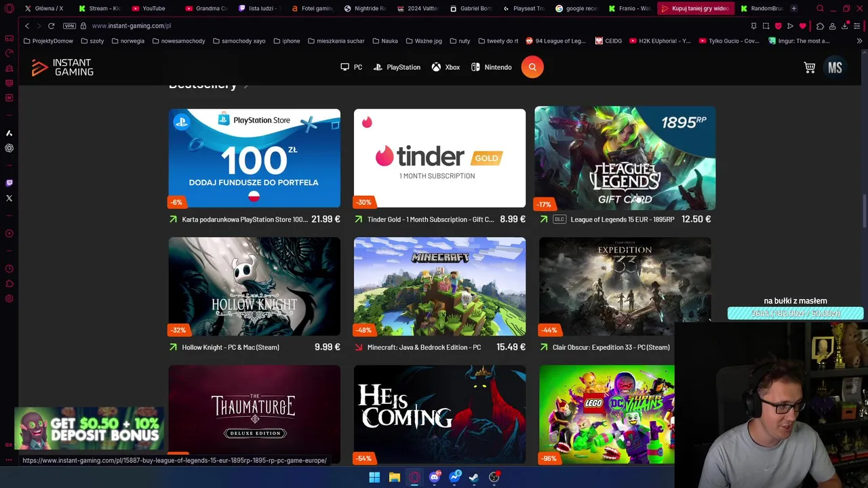Open Clair Obscur: Expedition 33 title link

611,347
